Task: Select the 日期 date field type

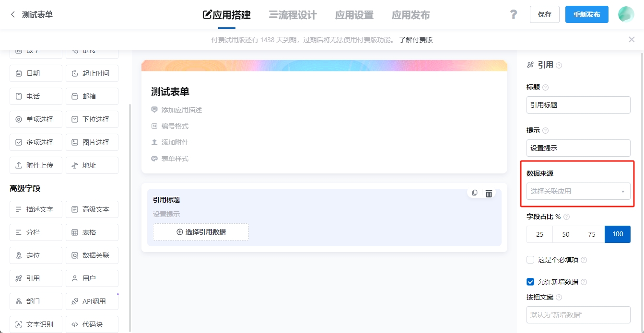Action: coord(35,73)
